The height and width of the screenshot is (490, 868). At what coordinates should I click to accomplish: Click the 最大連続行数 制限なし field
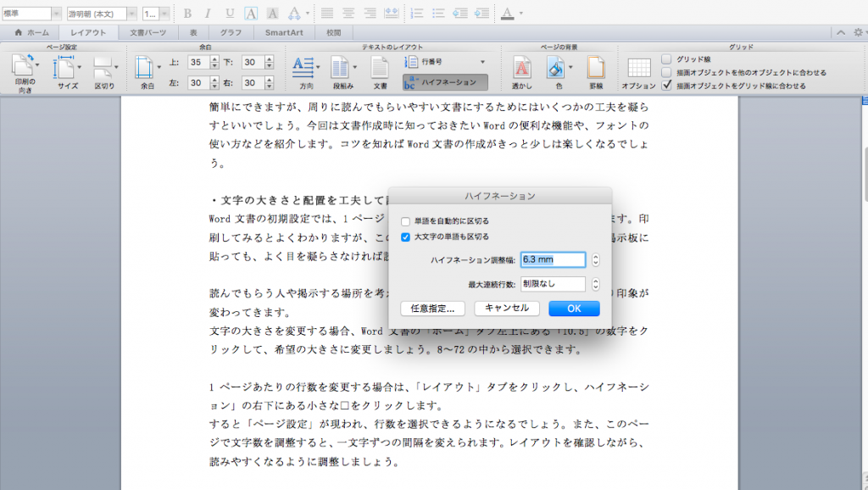click(553, 284)
